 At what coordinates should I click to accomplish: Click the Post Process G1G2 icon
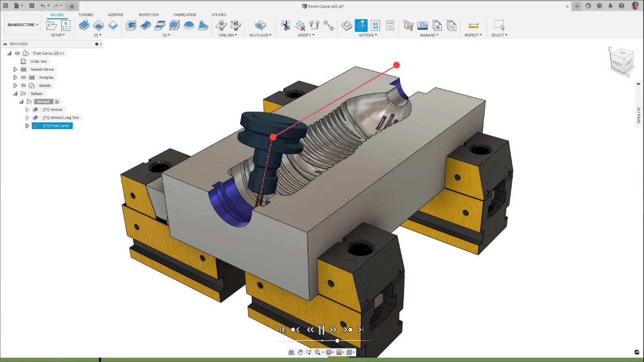375,25
